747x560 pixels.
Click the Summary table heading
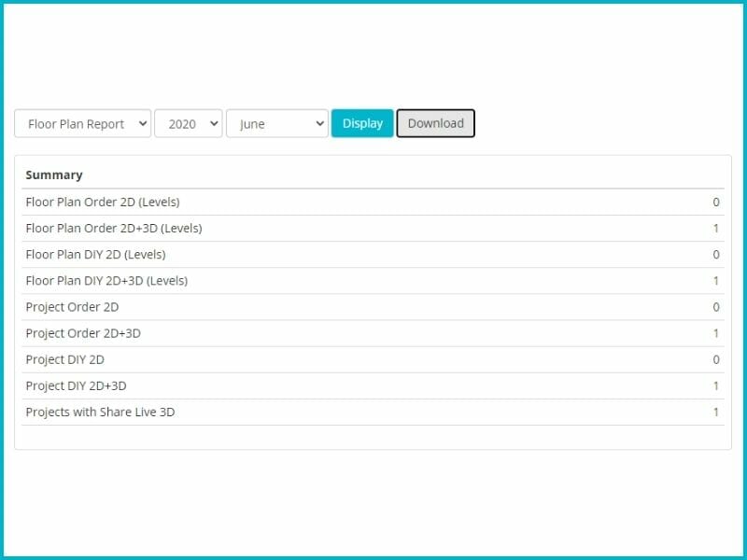point(54,175)
